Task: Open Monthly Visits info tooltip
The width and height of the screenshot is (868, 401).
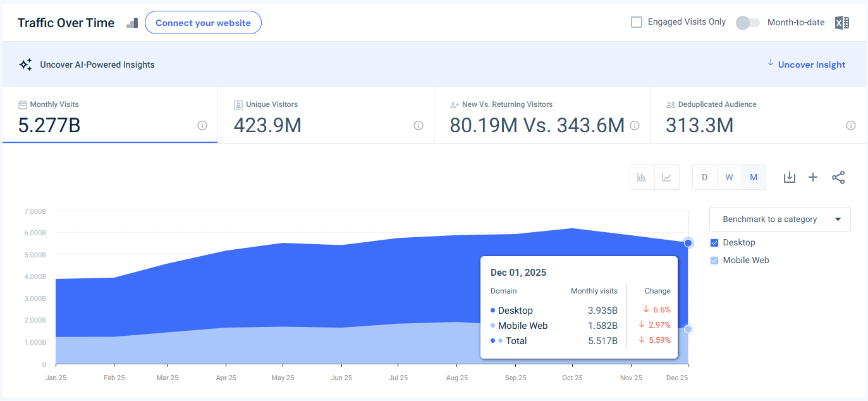Action: (x=202, y=126)
